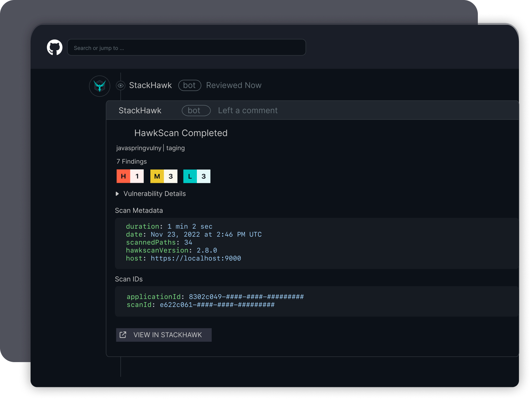Click the Scan Metadata heading

139,211
